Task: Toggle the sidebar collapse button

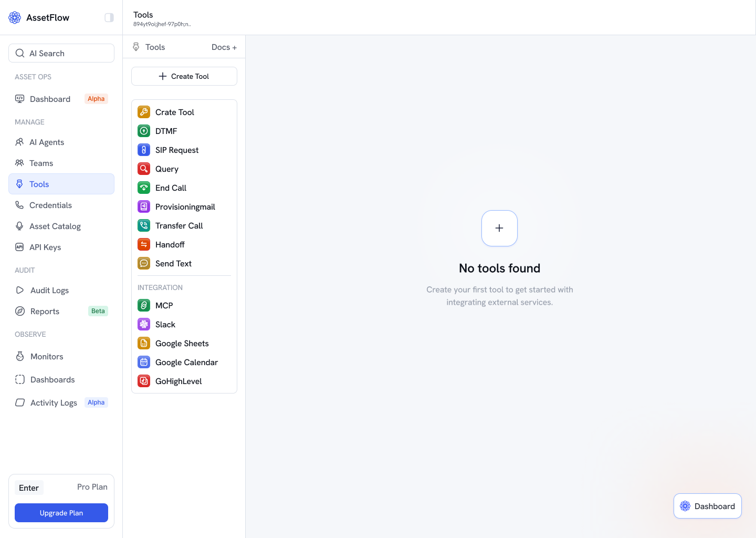Action: 109,18
